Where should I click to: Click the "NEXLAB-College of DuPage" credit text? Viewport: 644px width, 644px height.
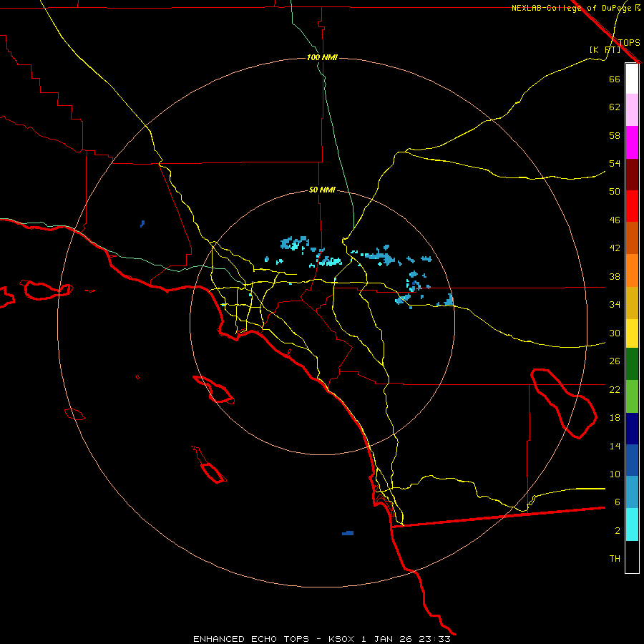click(571, 8)
